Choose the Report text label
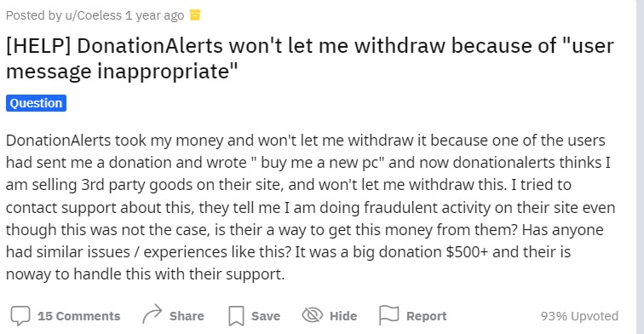 tap(426, 316)
